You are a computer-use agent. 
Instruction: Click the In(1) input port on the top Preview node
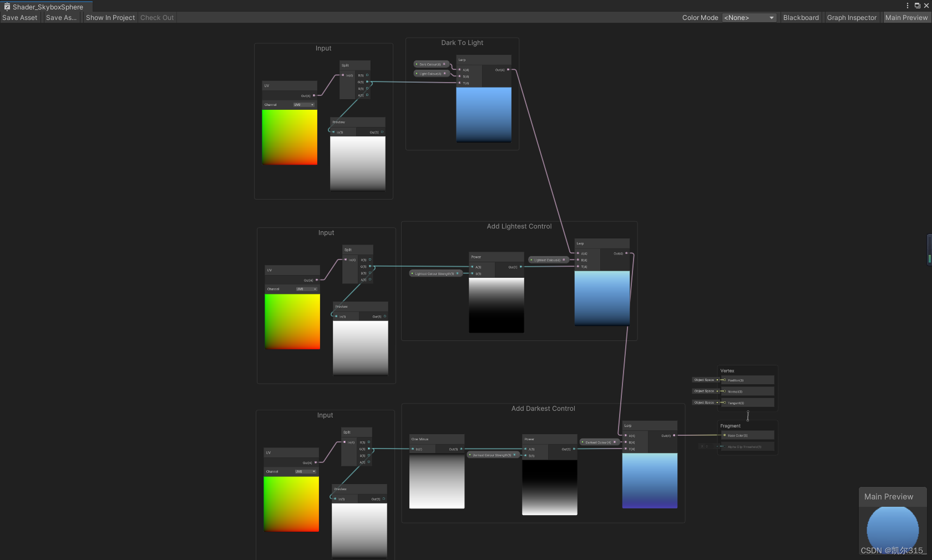click(333, 132)
